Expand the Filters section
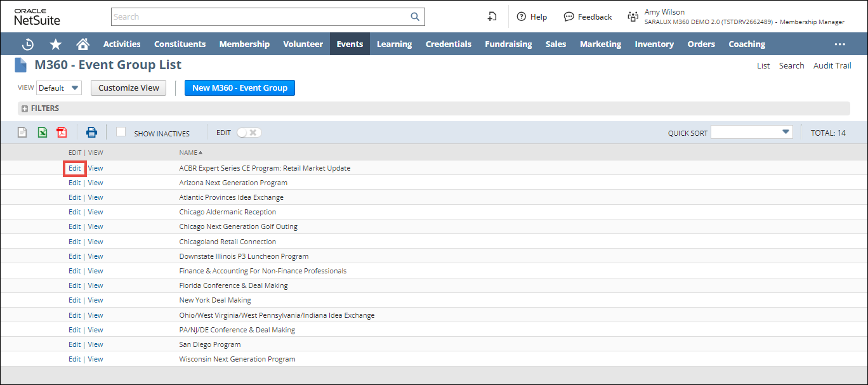The height and width of the screenshot is (385, 868). coord(25,108)
